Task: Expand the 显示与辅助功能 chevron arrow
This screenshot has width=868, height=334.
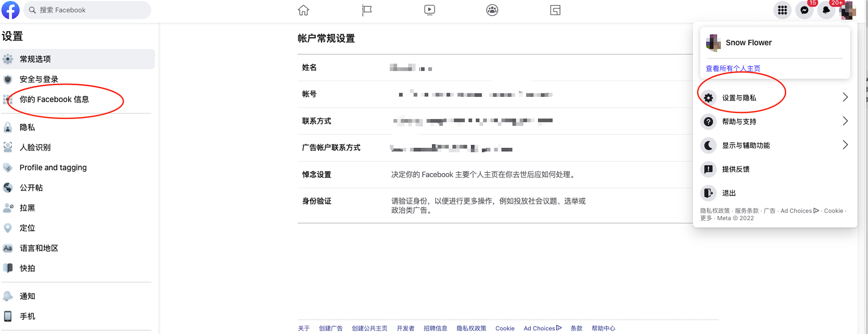Action: (845, 145)
